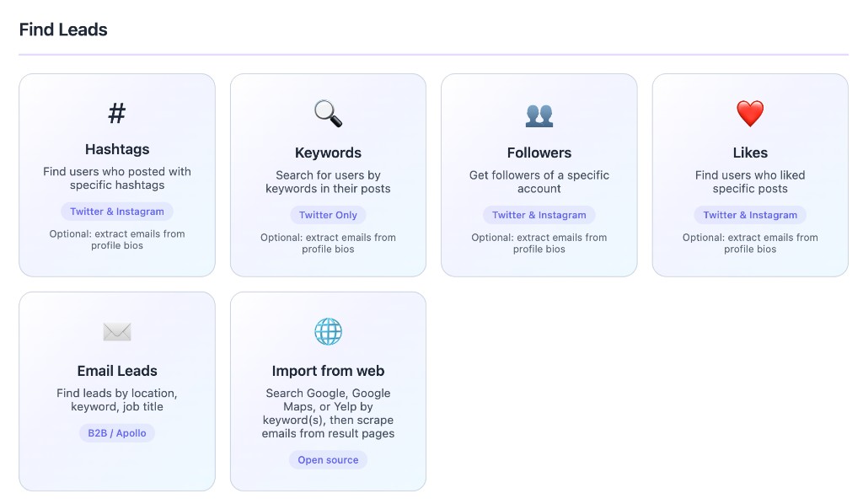The height and width of the screenshot is (504, 863).
Task: Click Twitter & Instagram badge under Hashtags
Action: pos(117,212)
